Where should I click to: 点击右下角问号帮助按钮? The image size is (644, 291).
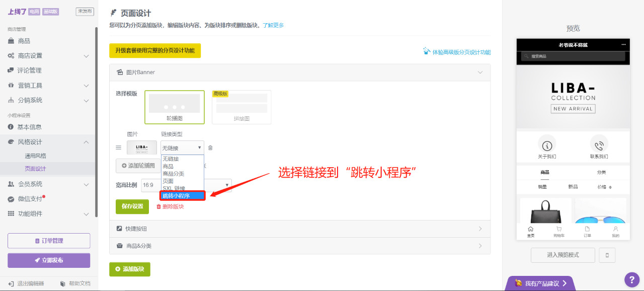[632, 279]
